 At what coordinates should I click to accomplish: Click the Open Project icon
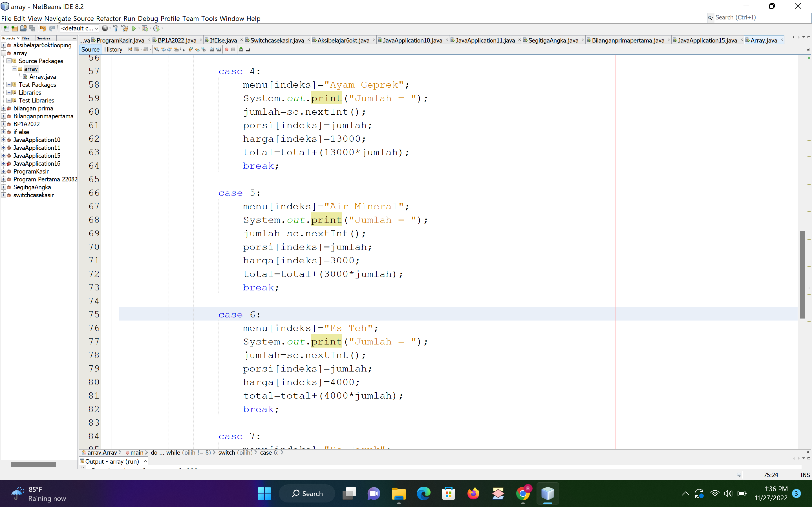click(x=23, y=28)
